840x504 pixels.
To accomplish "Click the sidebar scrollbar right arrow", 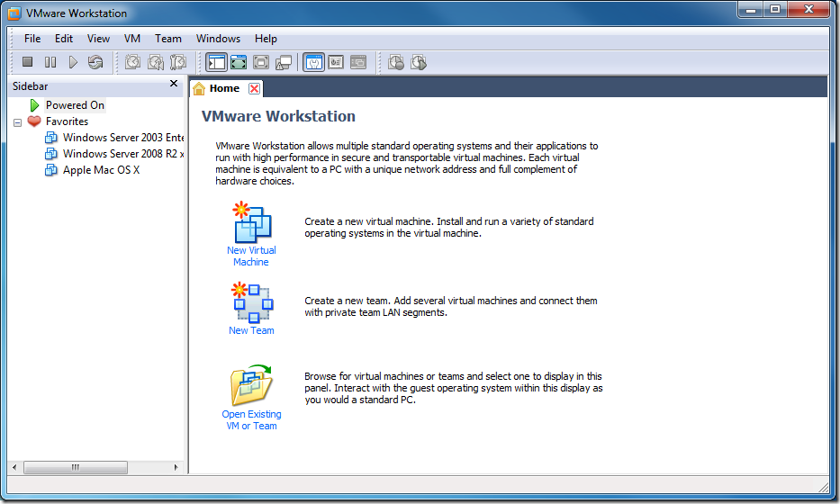I will [176, 467].
